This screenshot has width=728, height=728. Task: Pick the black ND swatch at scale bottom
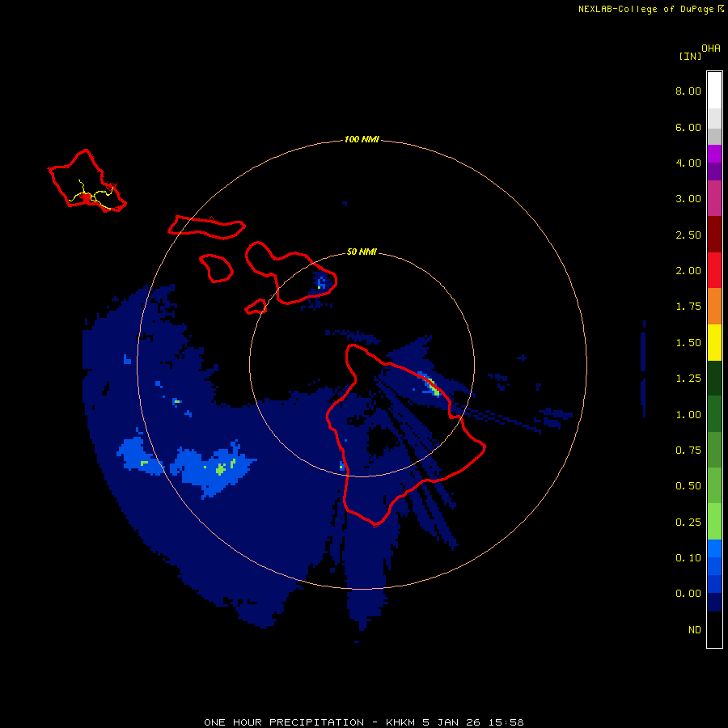coord(714,629)
